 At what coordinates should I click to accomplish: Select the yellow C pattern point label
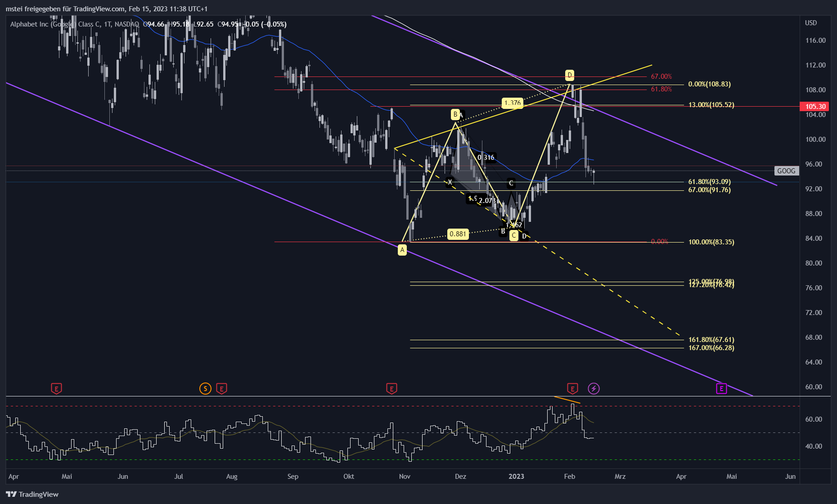coord(514,235)
